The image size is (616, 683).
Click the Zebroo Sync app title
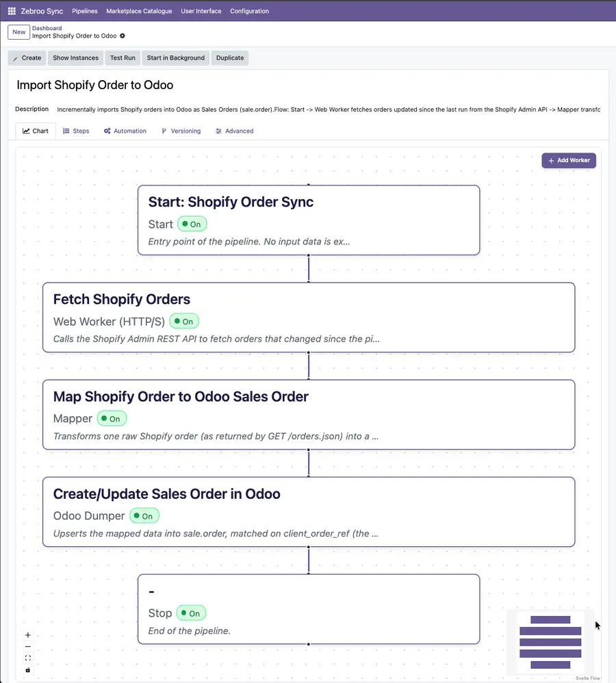point(42,11)
